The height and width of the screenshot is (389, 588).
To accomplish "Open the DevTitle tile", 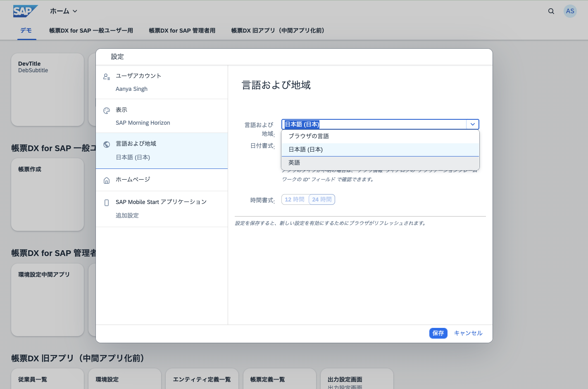I will (x=48, y=90).
